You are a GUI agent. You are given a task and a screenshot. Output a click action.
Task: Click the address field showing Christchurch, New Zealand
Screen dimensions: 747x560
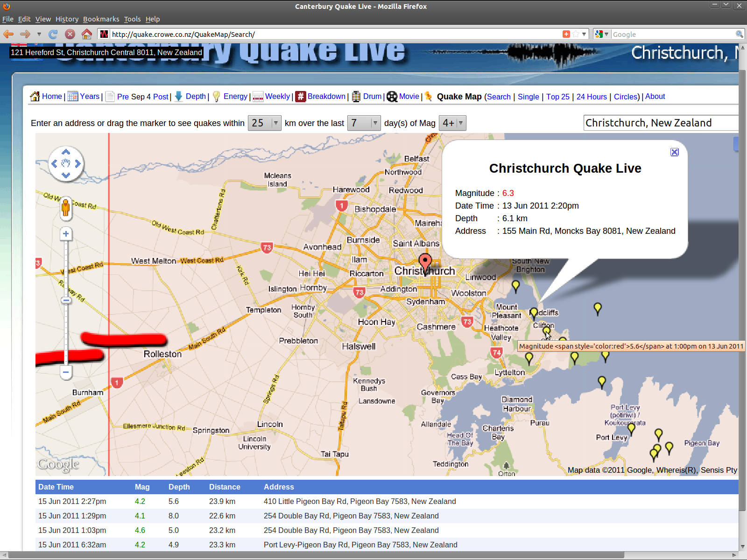click(x=661, y=123)
